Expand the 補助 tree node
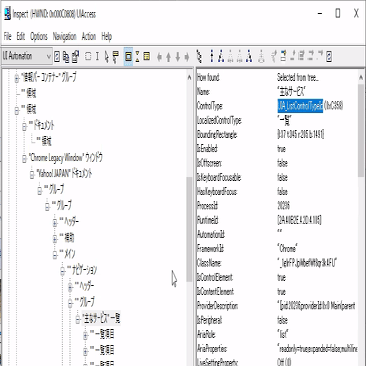 (x=55, y=239)
